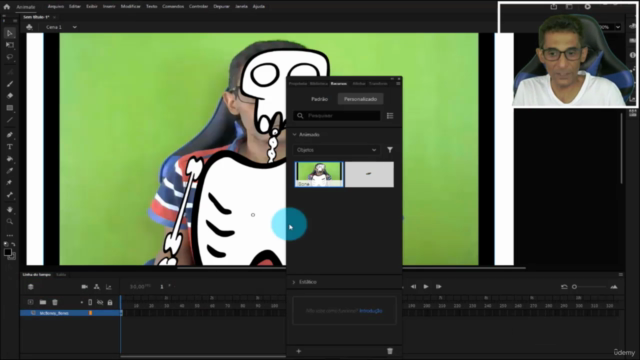Click the edit symbols icon beside Cena 1
Screen dimensions: 640x360
pos(29,27)
